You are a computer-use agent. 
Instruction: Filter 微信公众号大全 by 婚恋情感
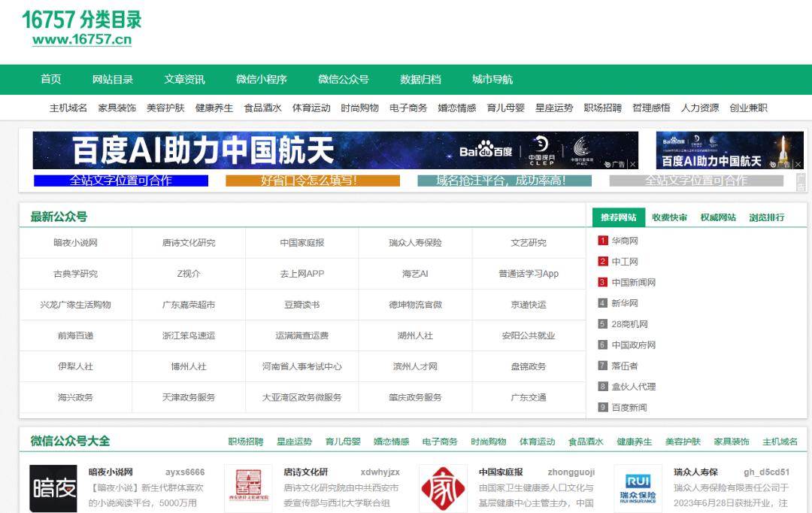point(391,442)
